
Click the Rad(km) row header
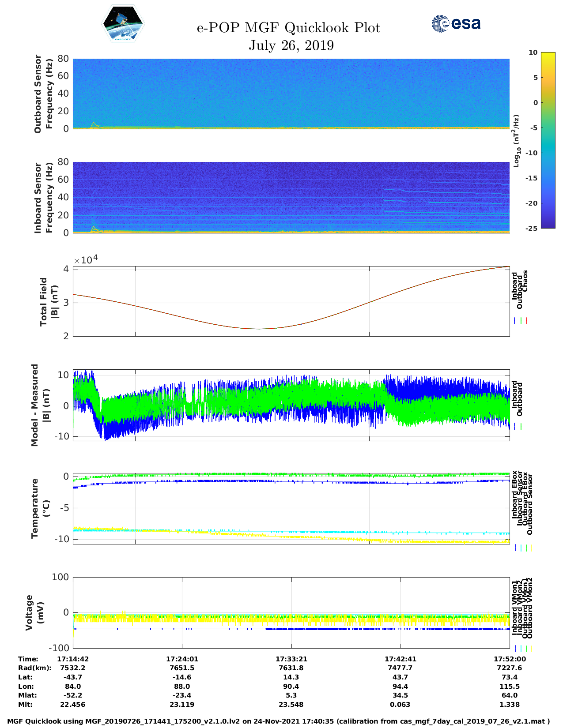point(34,668)
